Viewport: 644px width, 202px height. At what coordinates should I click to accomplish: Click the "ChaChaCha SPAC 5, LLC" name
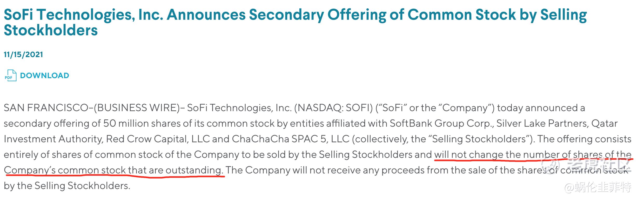(x=291, y=139)
